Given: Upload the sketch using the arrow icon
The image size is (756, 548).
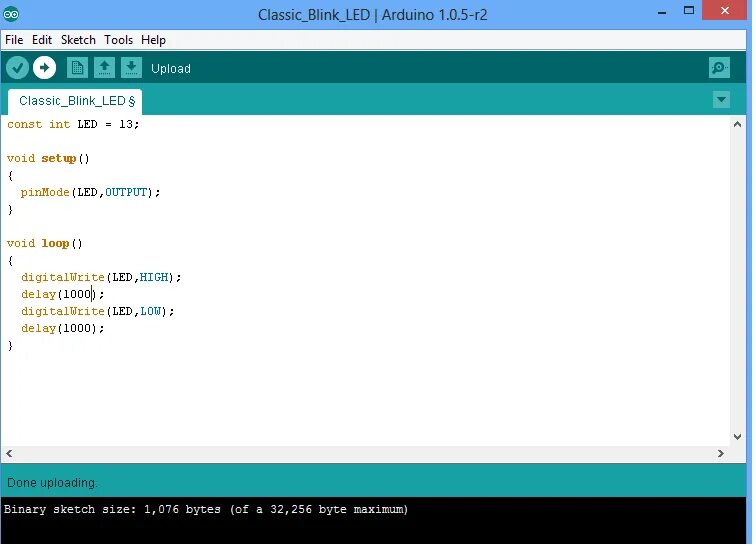Looking at the screenshot, I should 44,68.
